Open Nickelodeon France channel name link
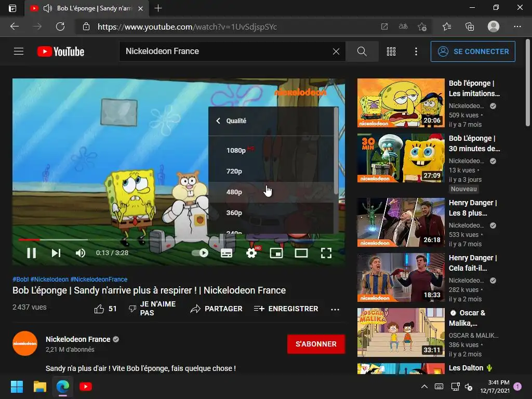Screen dimensions: 532x399 pyautogui.click(x=78, y=339)
